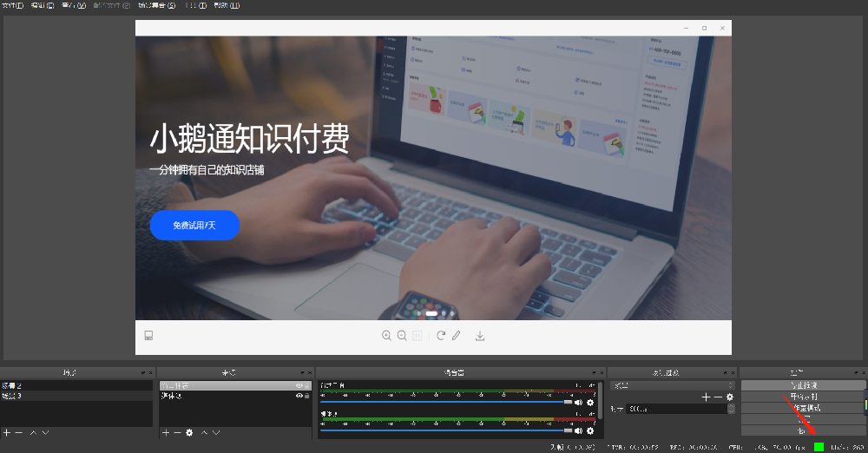Add a new source in Sources panel
This screenshot has width=868, height=453.
[x=166, y=432]
